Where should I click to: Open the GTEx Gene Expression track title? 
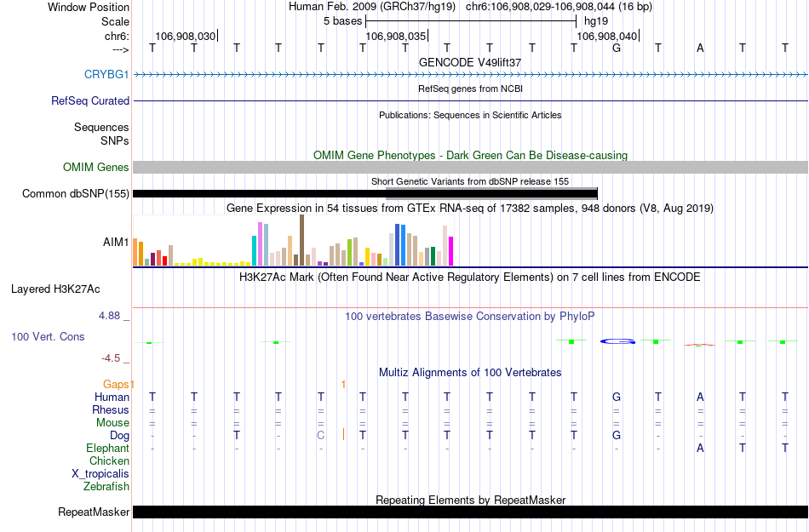pos(470,209)
